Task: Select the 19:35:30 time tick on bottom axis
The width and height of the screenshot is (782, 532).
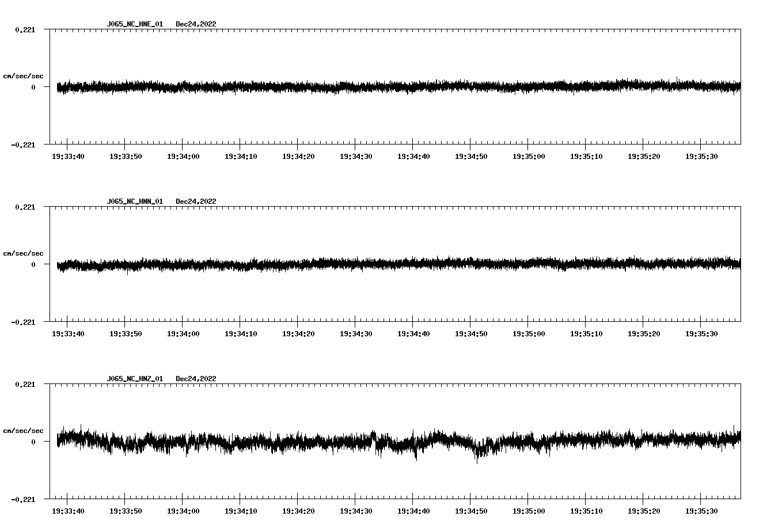Action: click(x=701, y=510)
